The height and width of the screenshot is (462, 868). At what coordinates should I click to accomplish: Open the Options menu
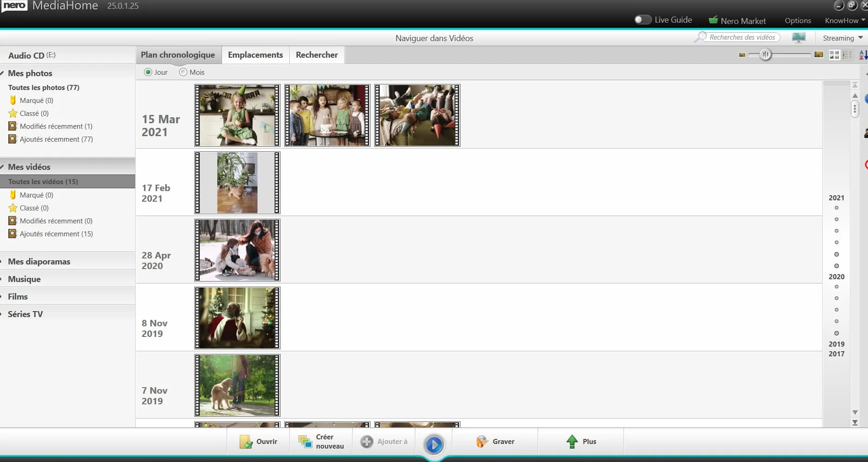[x=798, y=20]
